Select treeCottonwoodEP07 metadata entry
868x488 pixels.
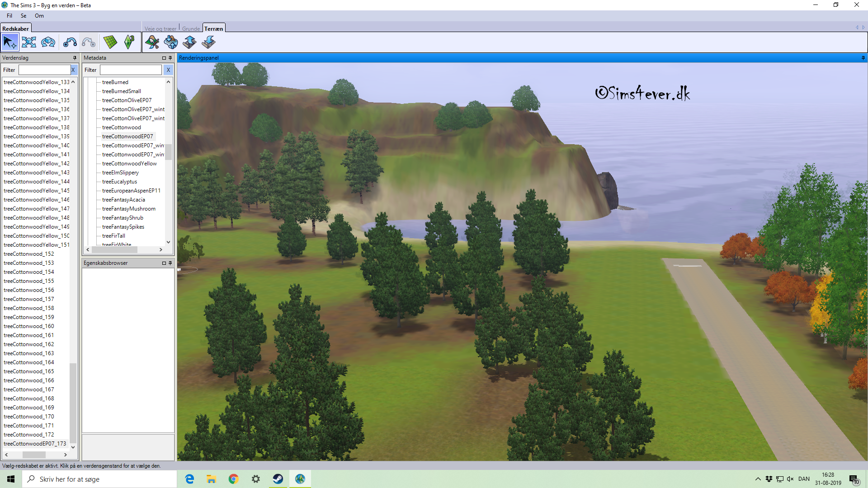pos(127,136)
